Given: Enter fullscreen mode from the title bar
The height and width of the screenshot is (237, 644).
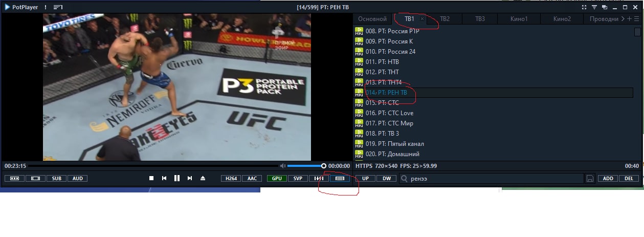Looking at the screenshot, I should [585, 7].
